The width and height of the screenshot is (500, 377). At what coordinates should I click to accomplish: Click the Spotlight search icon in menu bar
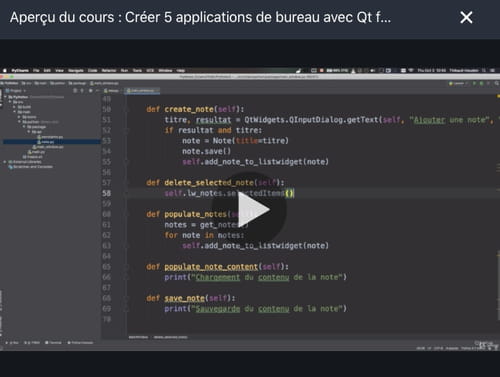[x=484, y=70]
